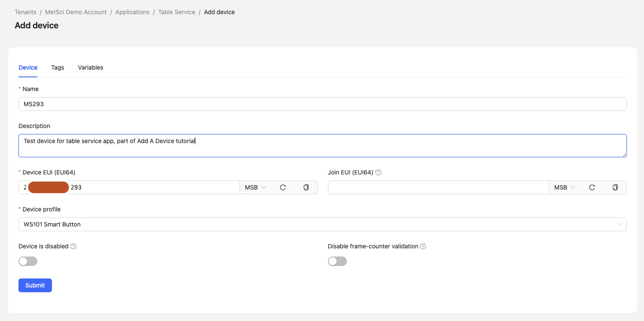
Task: Regenerate a random Device EUI
Action: (283, 187)
